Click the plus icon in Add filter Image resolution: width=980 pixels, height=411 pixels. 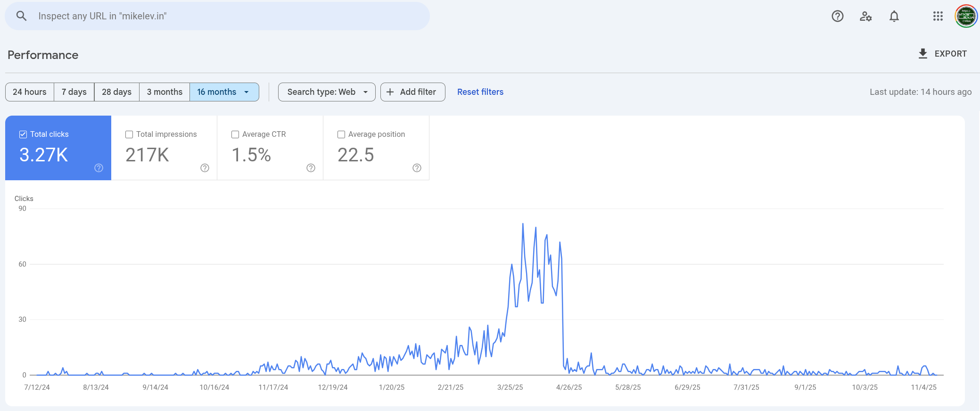point(390,92)
